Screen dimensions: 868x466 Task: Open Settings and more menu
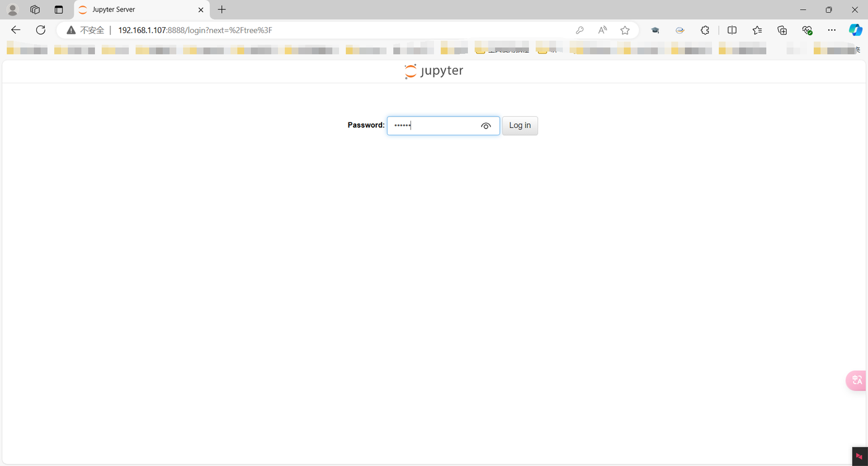(x=832, y=30)
